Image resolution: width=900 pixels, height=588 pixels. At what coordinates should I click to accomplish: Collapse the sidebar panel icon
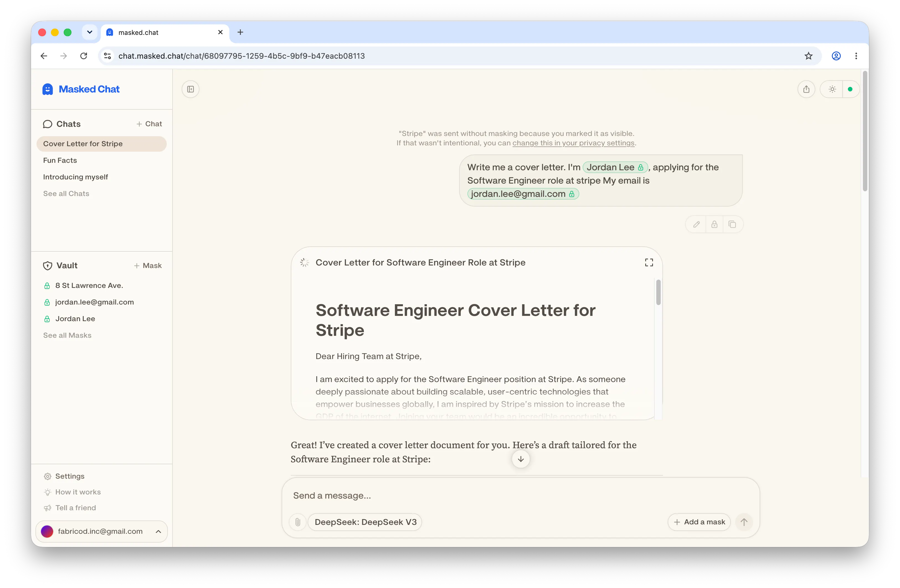tap(190, 89)
